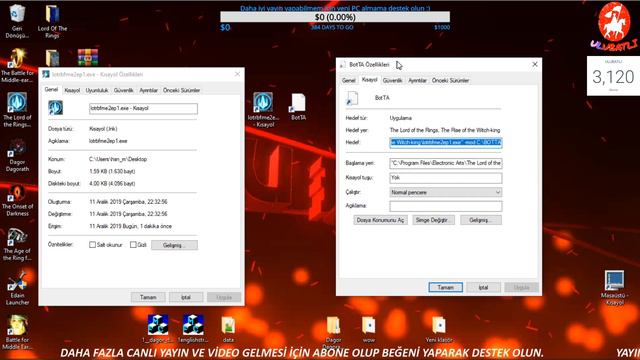This screenshot has width=640, height=360.
Task: Select the lotrbfme2e... Kısayol desktop icon
Action: click(263, 109)
